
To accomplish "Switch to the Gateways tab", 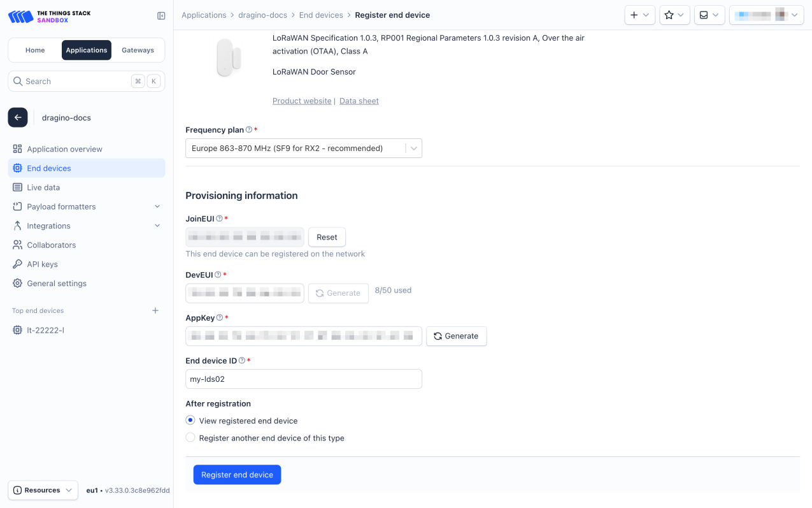I will coord(138,50).
